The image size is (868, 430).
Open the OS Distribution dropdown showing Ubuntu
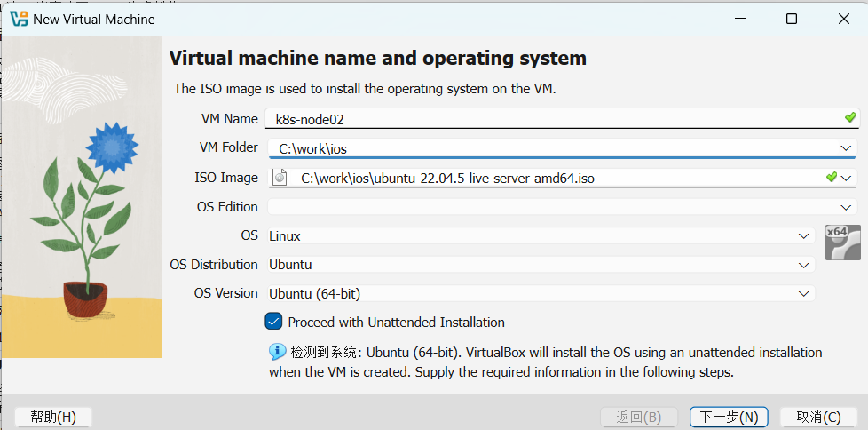click(x=541, y=265)
